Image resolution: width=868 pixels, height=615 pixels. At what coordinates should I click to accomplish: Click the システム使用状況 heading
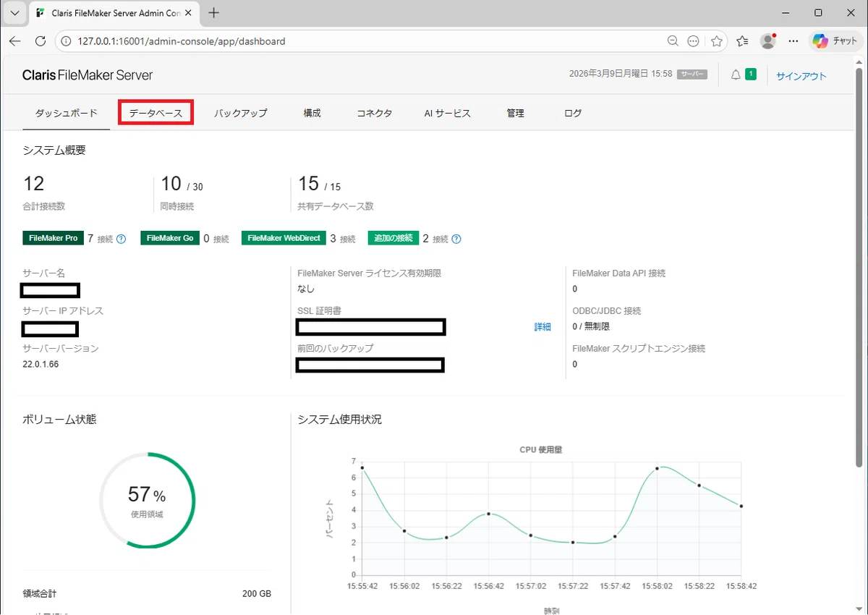[340, 420]
